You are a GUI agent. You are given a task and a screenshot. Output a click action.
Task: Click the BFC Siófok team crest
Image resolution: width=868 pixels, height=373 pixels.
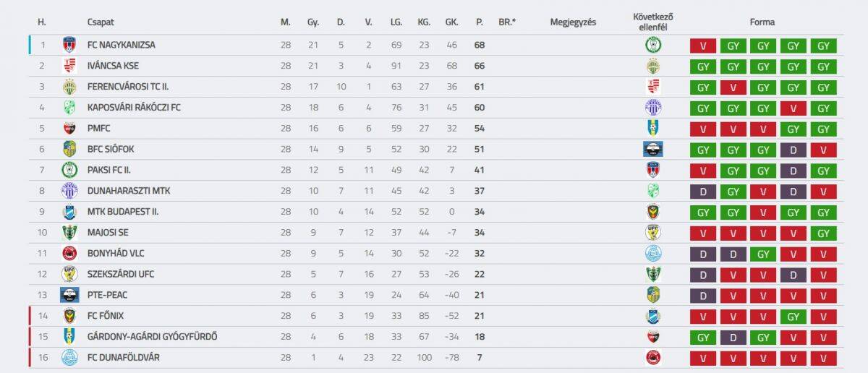tap(69, 149)
